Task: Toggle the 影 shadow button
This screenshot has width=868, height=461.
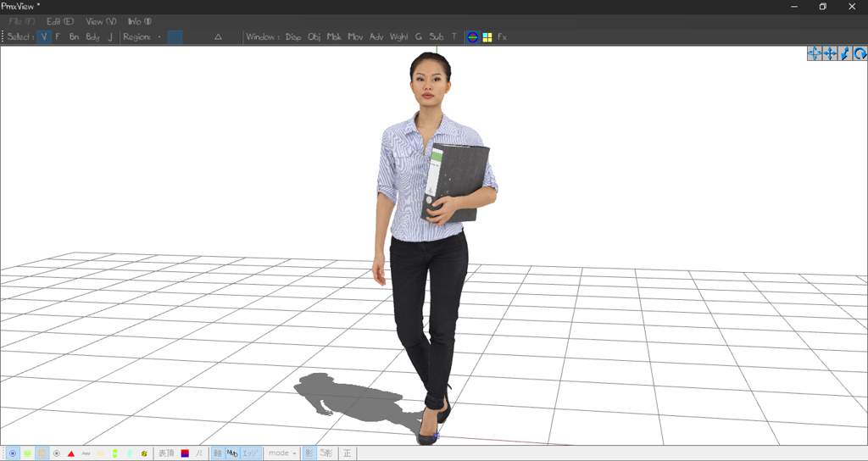Action: click(309, 453)
